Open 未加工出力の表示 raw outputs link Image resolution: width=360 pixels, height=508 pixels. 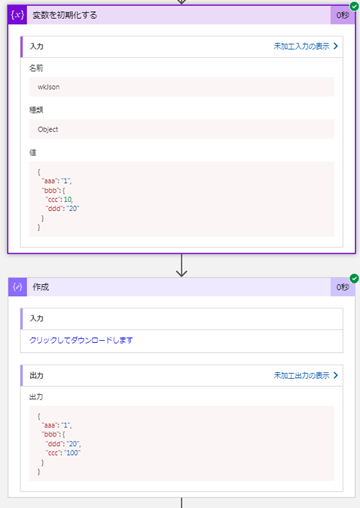pyautogui.click(x=301, y=375)
